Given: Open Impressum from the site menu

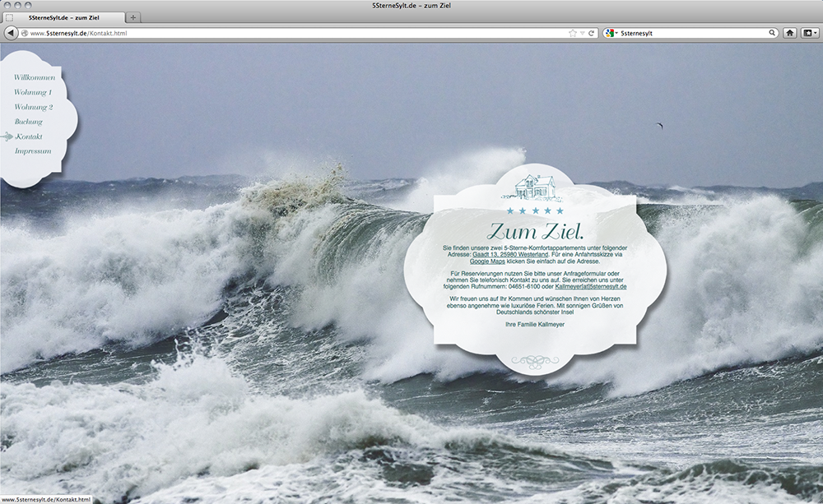Looking at the screenshot, I should [x=33, y=151].
